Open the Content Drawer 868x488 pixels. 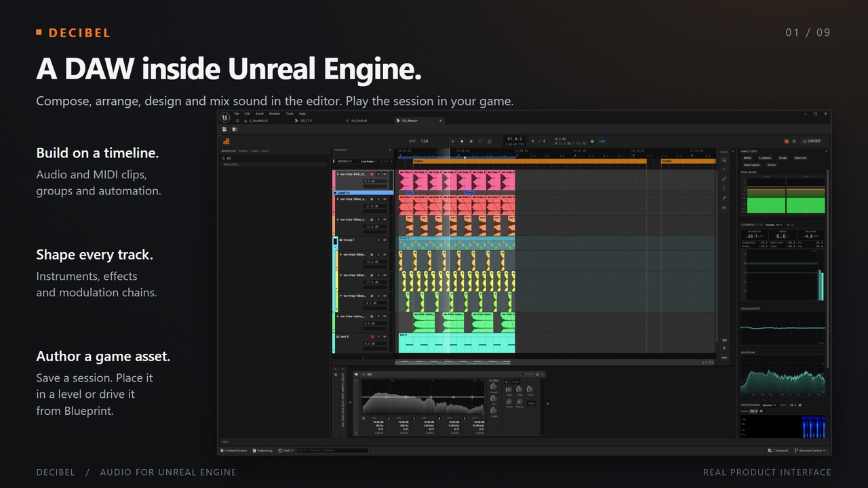point(233,450)
